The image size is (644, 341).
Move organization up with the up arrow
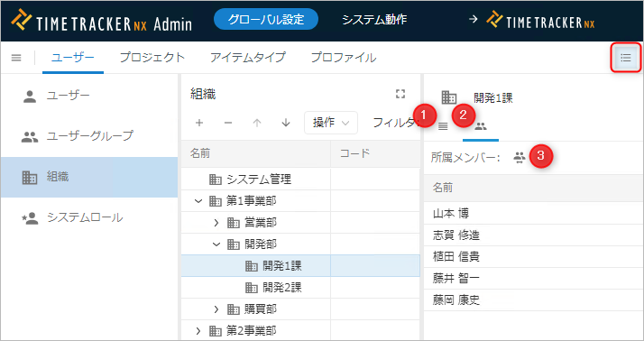(x=257, y=123)
